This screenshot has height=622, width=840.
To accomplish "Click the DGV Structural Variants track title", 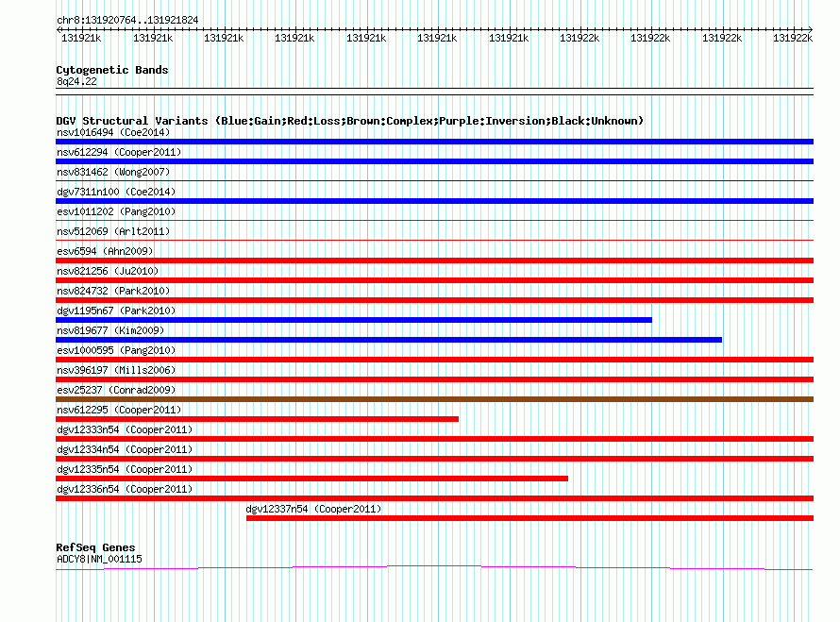I will [x=350, y=121].
